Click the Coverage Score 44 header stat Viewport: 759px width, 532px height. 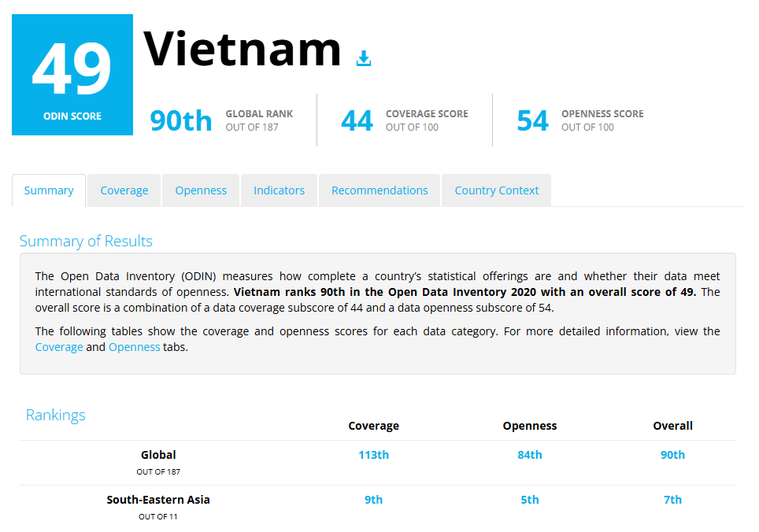pos(357,120)
